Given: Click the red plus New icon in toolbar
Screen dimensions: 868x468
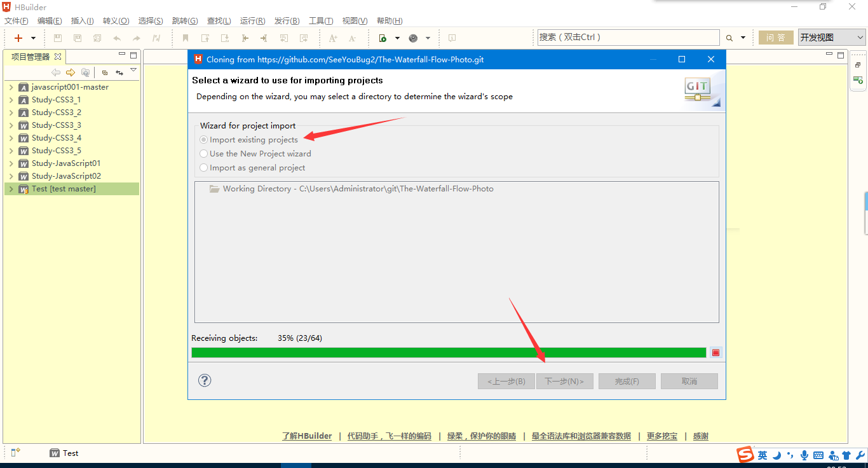Looking at the screenshot, I should click(x=18, y=38).
